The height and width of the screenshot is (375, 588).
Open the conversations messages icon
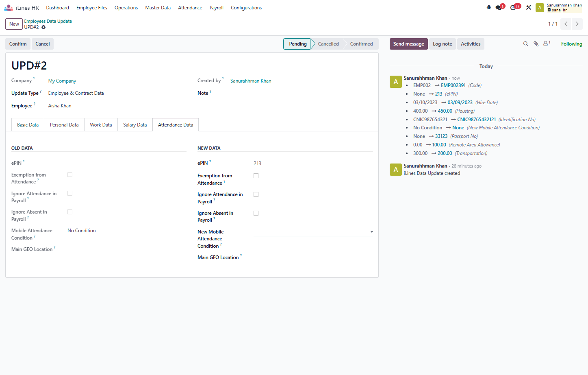coord(499,7)
